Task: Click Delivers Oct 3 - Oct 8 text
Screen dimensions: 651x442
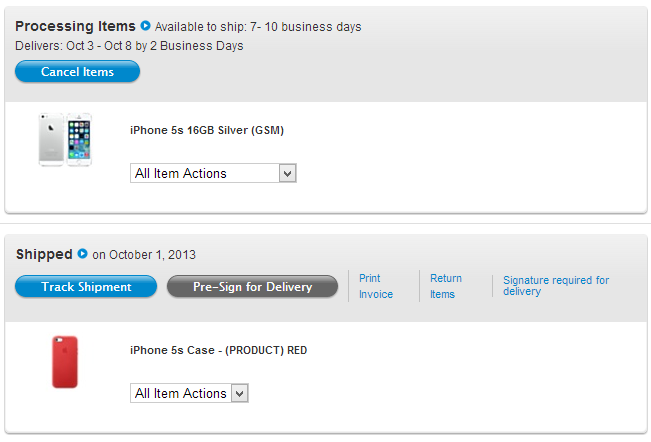Action: 129,46
